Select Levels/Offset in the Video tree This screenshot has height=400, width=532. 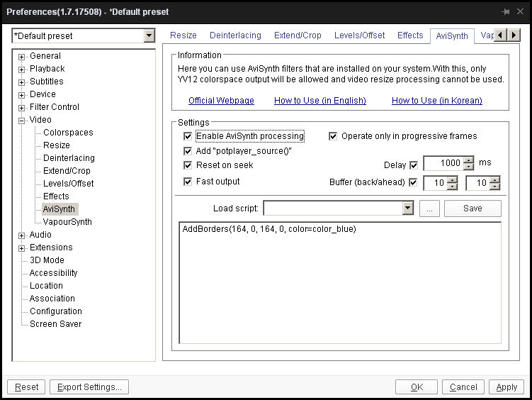click(68, 184)
